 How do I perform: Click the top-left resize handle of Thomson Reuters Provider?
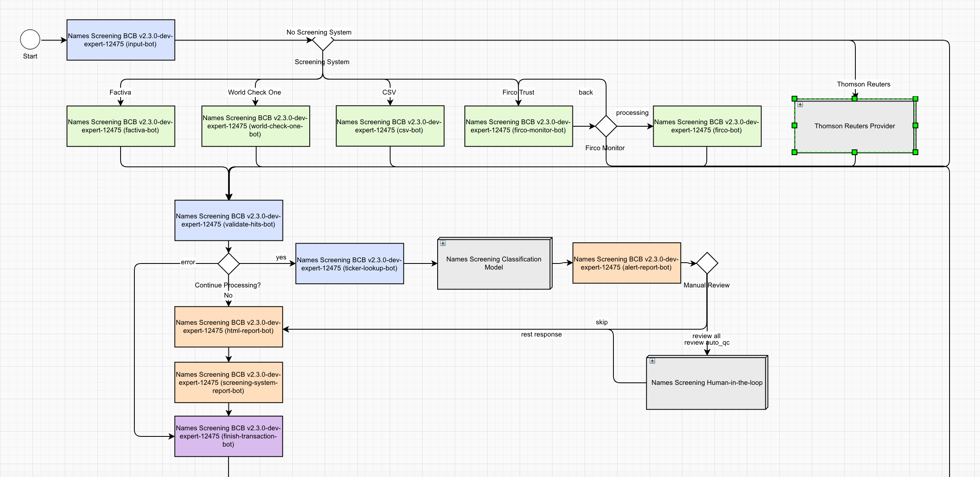pyautogui.click(x=794, y=99)
